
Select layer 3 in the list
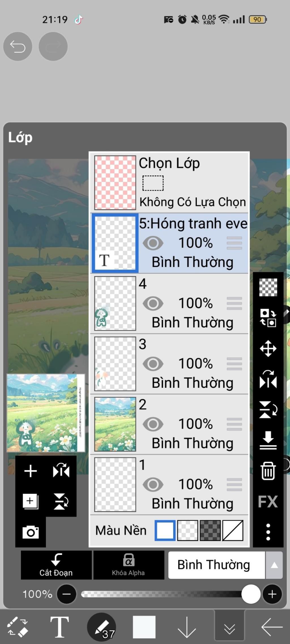[169, 364]
